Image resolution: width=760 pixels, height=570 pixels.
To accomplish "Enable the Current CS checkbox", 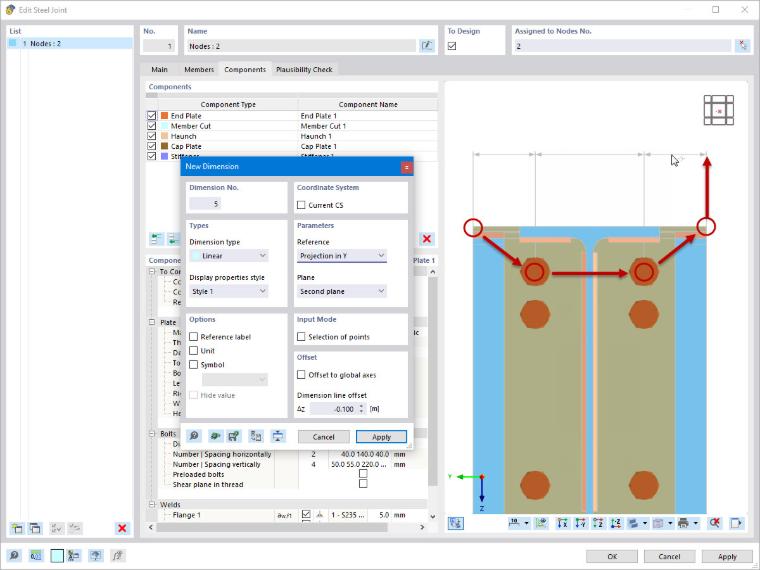I will click(x=301, y=205).
